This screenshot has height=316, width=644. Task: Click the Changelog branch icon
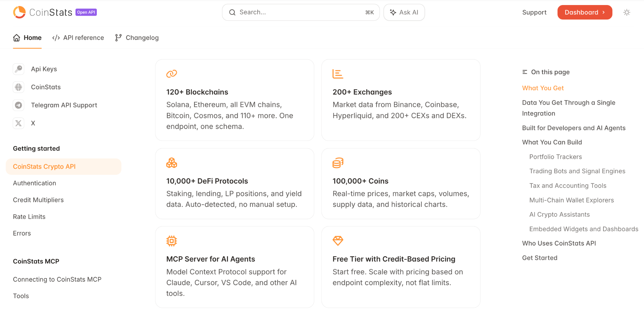tap(118, 38)
